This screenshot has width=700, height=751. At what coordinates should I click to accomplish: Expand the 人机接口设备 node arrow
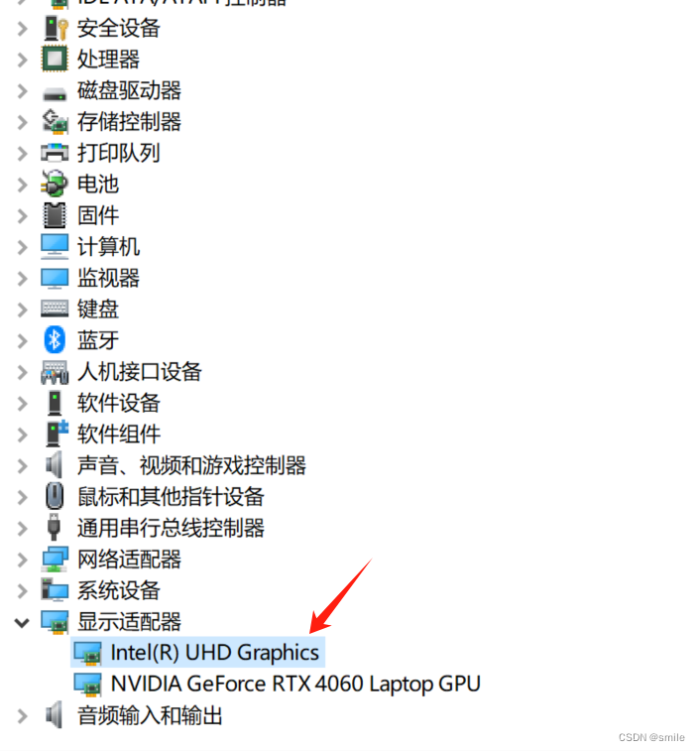click(x=22, y=372)
